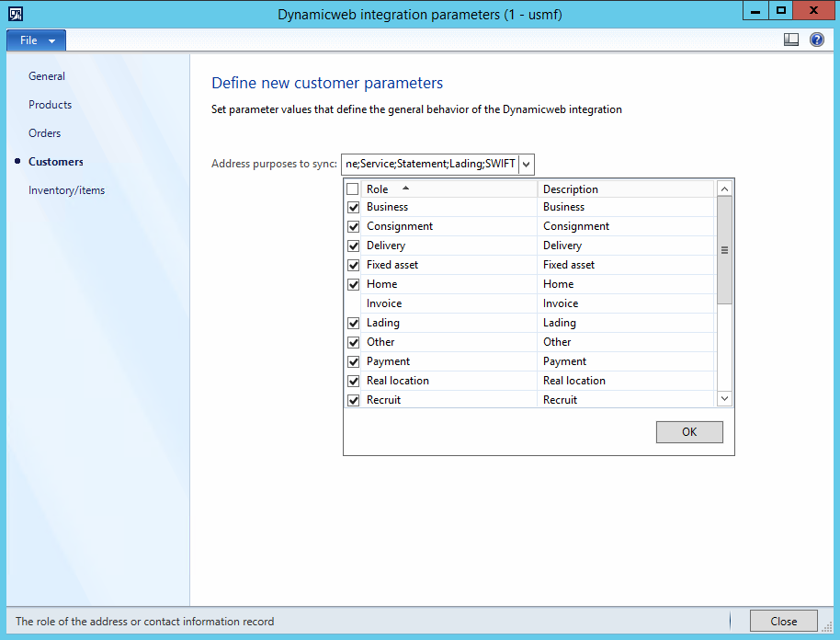
Task: Go to the Orders section
Action: click(x=44, y=133)
